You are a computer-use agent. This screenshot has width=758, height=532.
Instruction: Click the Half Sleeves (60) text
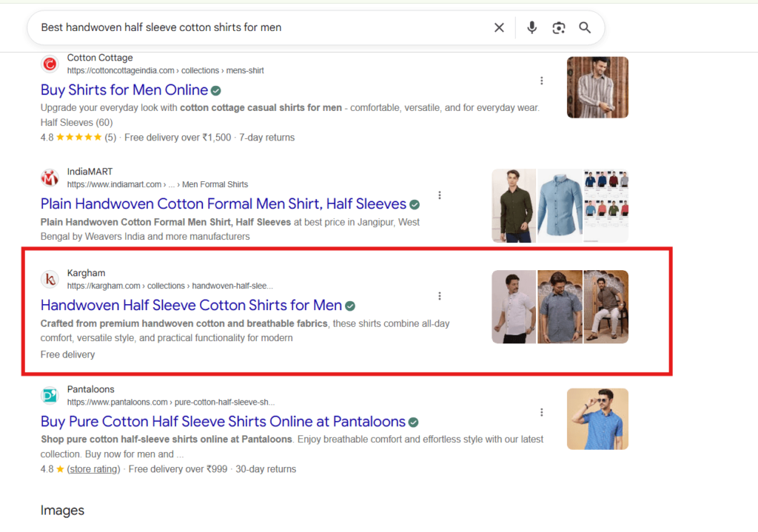[x=76, y=123]
